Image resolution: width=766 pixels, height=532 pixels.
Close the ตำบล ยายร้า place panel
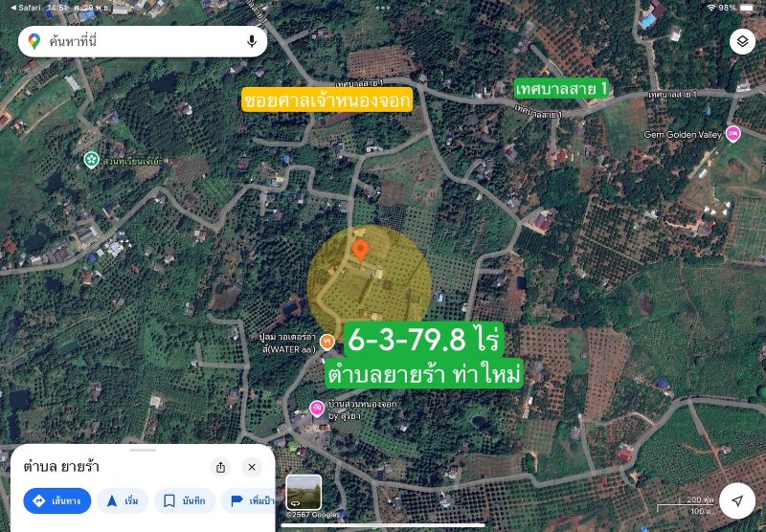point(251,467)
